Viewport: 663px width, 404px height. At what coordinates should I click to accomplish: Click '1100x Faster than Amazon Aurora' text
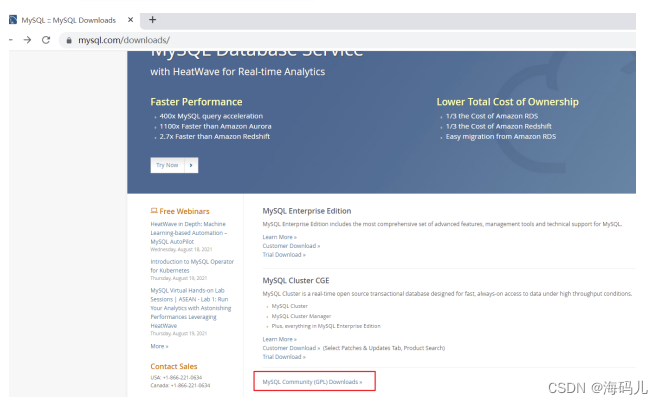(215, 126)
